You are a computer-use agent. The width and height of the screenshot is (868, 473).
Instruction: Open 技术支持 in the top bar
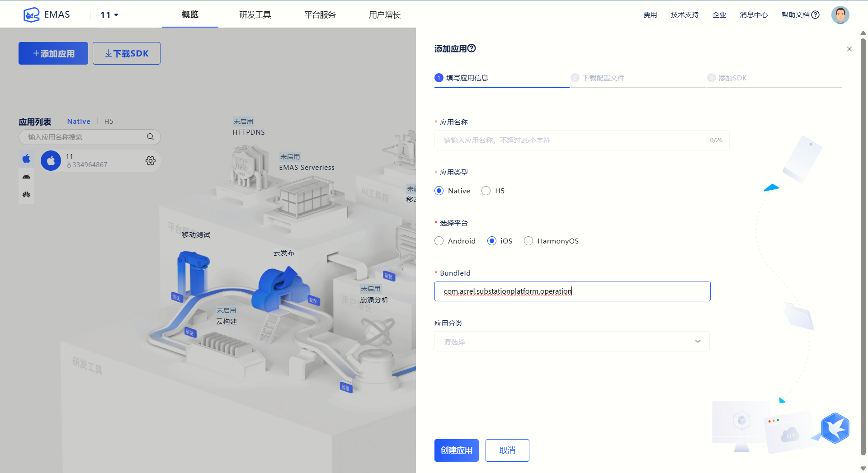(684, 15)
